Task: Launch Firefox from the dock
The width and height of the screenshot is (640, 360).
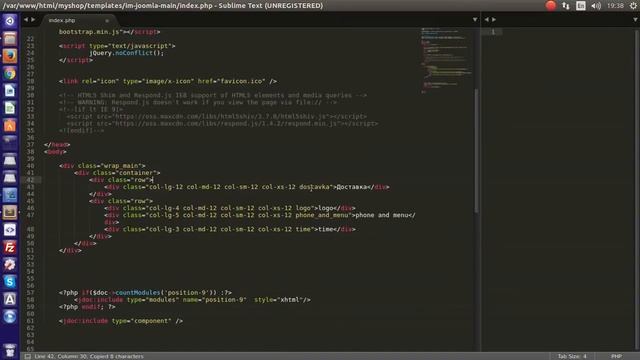Action: (10, 56)
